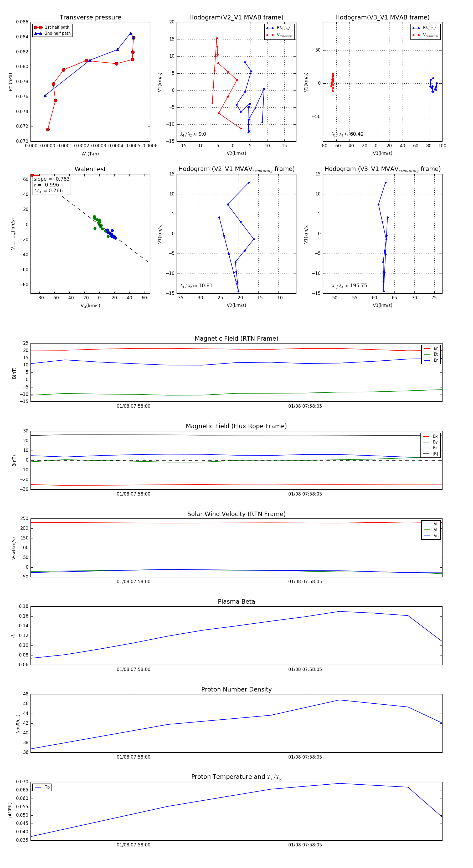Click the WalenTest slope annotation box
Screen dimensions: 473x868
point(52,185)
